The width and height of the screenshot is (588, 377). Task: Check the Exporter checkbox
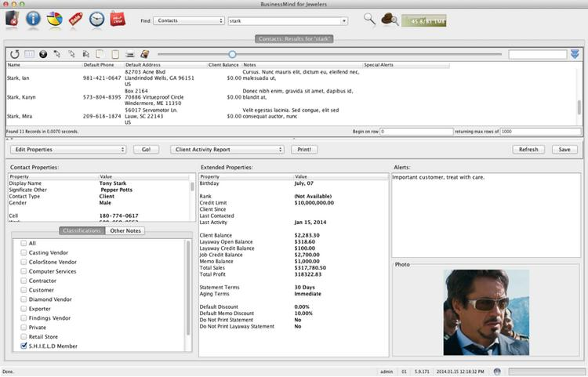[x=24, y=309]
